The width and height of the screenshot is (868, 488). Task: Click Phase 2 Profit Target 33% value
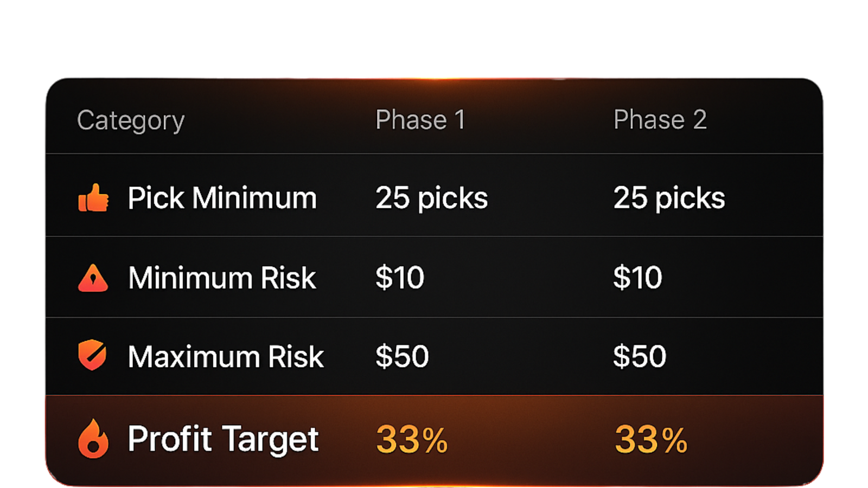click(651, 439)
